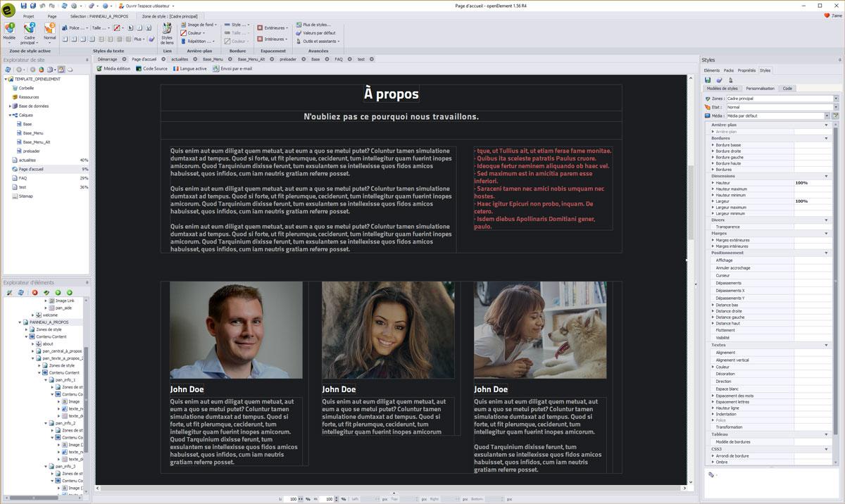
Task: Open the actualites document tab
Action: pos(180,59)
